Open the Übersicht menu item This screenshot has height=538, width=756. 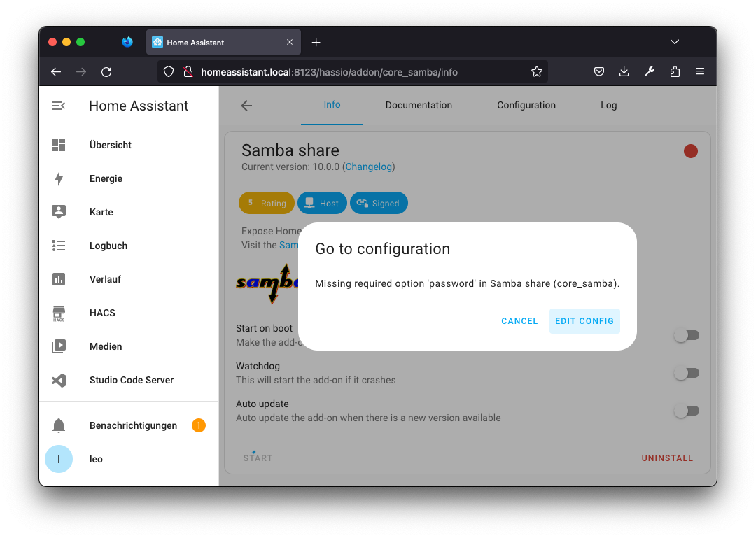129,145
